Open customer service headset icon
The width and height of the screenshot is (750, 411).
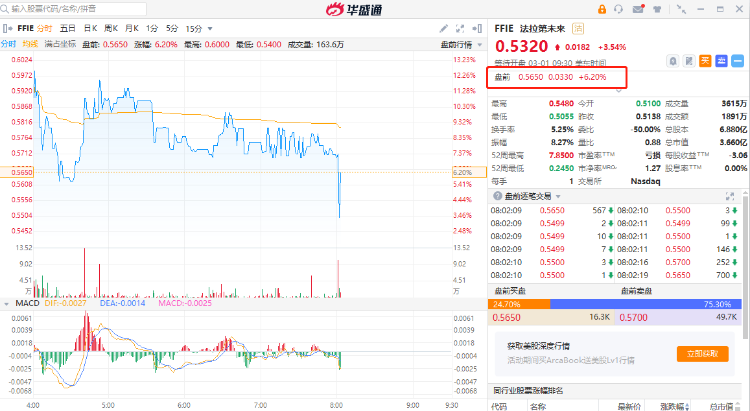[618, 9]
